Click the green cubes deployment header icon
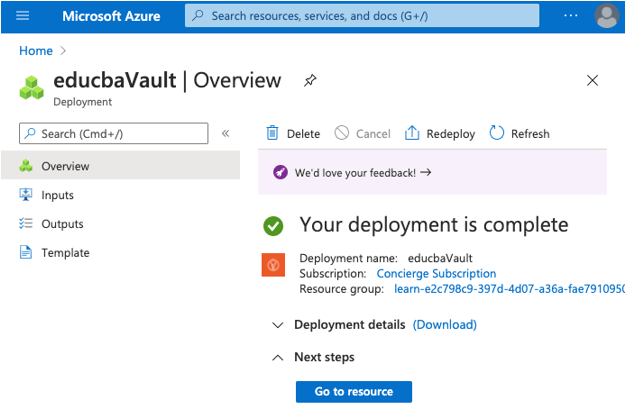 (32, 88)
